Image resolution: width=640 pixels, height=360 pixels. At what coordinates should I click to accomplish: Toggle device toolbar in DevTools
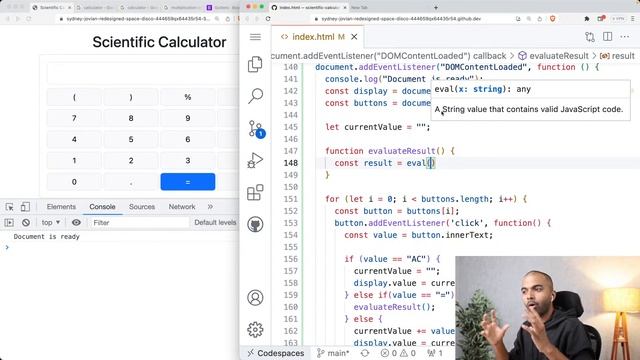(x=25, y=207)
